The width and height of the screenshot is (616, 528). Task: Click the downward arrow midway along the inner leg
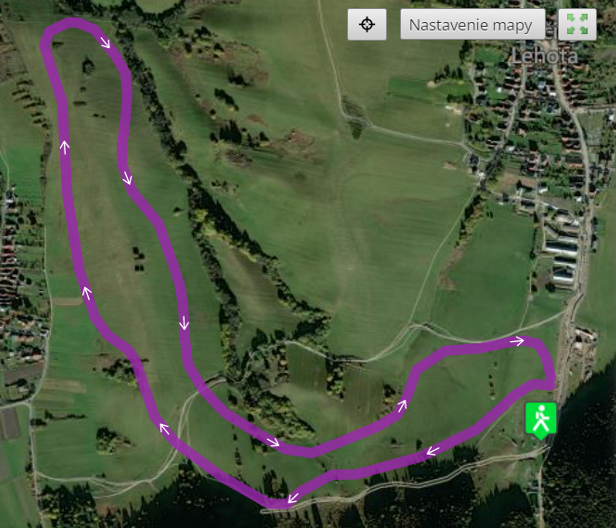point(184,323)
